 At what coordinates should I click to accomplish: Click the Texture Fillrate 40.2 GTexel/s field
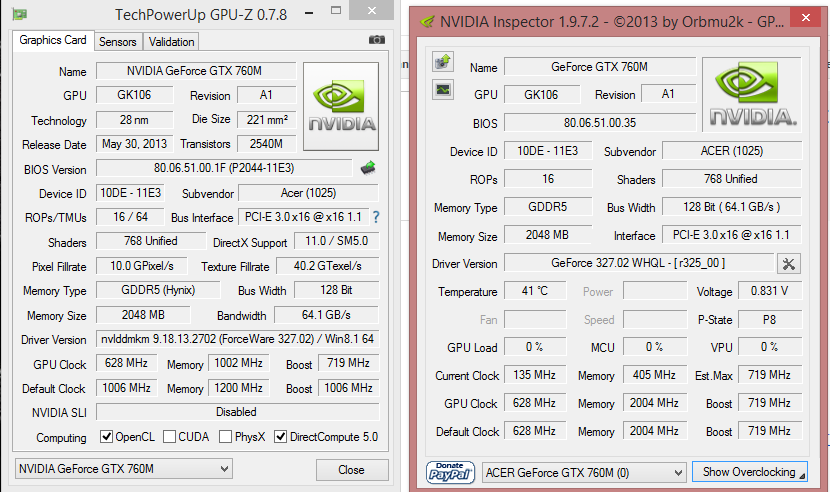[328, 266]
